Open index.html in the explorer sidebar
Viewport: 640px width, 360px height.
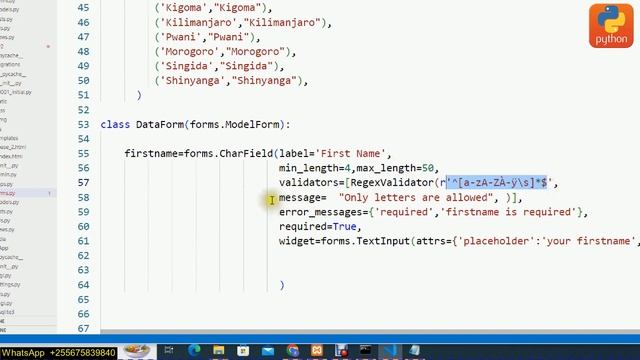11,156
